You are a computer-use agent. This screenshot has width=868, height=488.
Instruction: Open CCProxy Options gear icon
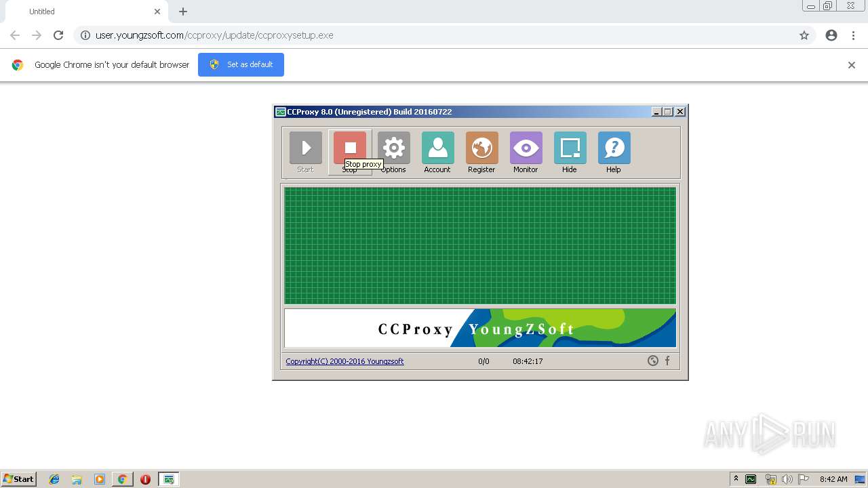coord(393,152)
